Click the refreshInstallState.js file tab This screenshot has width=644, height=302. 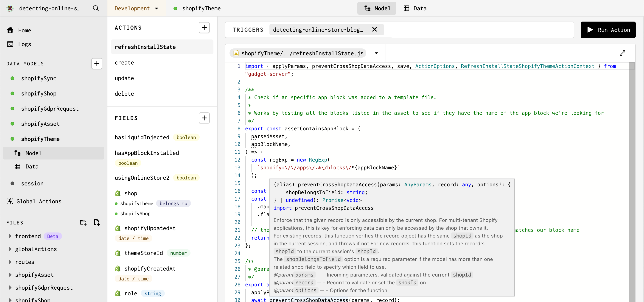(298, 53)
